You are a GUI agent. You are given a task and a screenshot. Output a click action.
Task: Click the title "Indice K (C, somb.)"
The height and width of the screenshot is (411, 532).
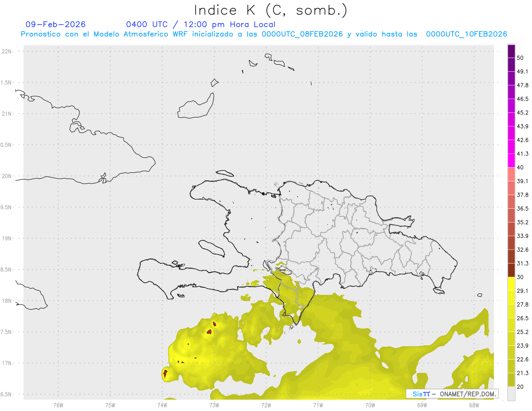271,10
